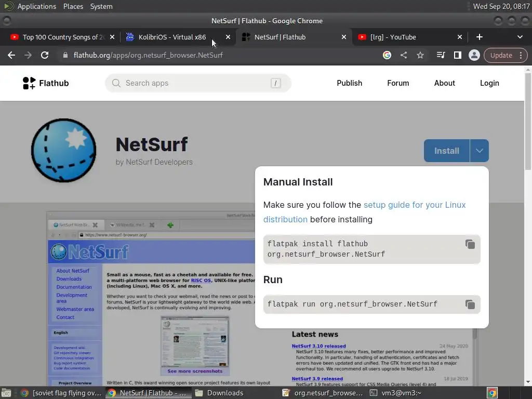Open setup guide for your Linux distribution

tap(415, 205)
